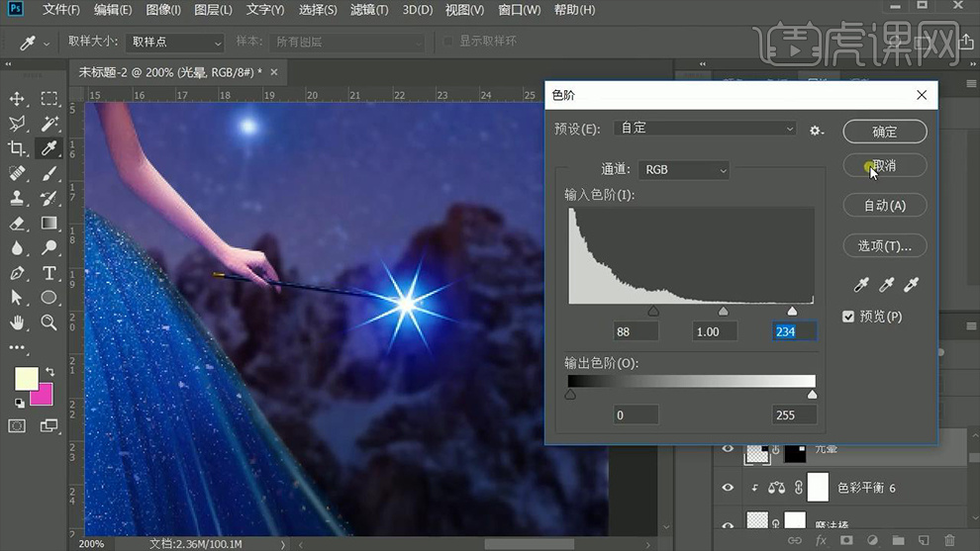Click the output white level slider
The width and height of the screenshot is (980, 551).
(x=812, y=395)
